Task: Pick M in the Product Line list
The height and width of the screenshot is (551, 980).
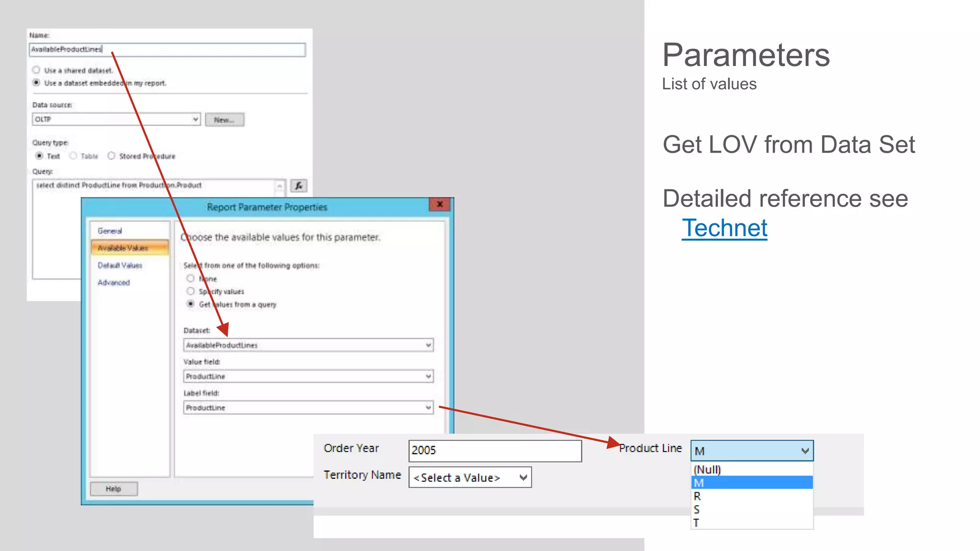Action: tap(752, 483)
